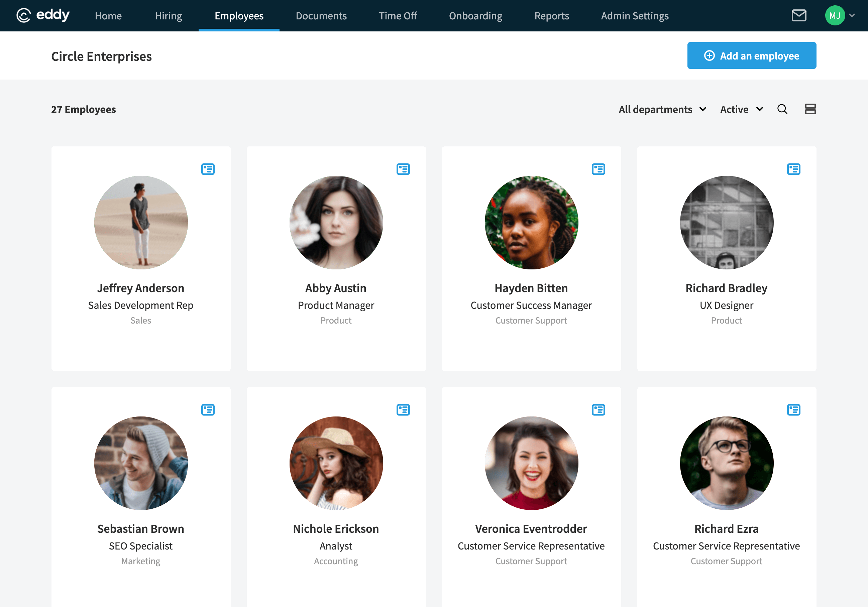Viewport: 868px width, 607px height.
Task: Click the Accounting department label
Action: (336, 561)
